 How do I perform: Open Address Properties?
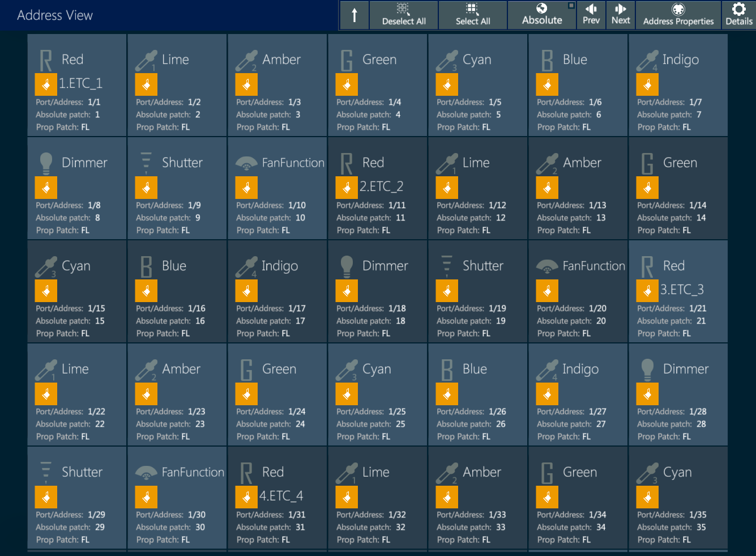coord(678,15)
